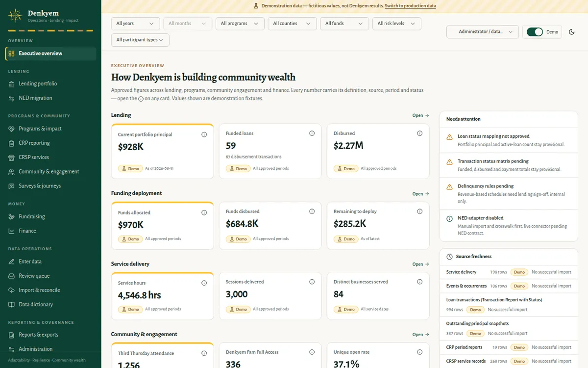Show info for Funds allocated card
Image resolution: width=588 pixels, height=368 pixels.
point(204,213)
